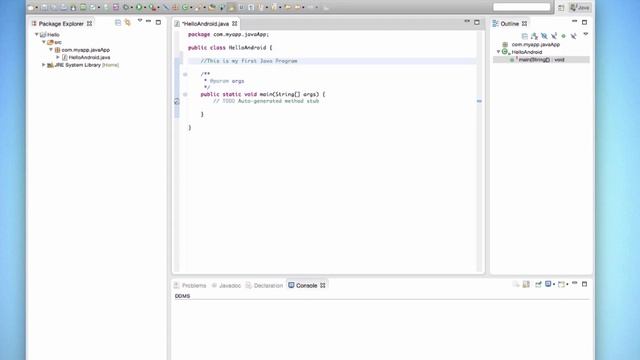This screenshot has height=360, width=640.
Task: Maximize the Package Explorer panel
Action: 158,22
